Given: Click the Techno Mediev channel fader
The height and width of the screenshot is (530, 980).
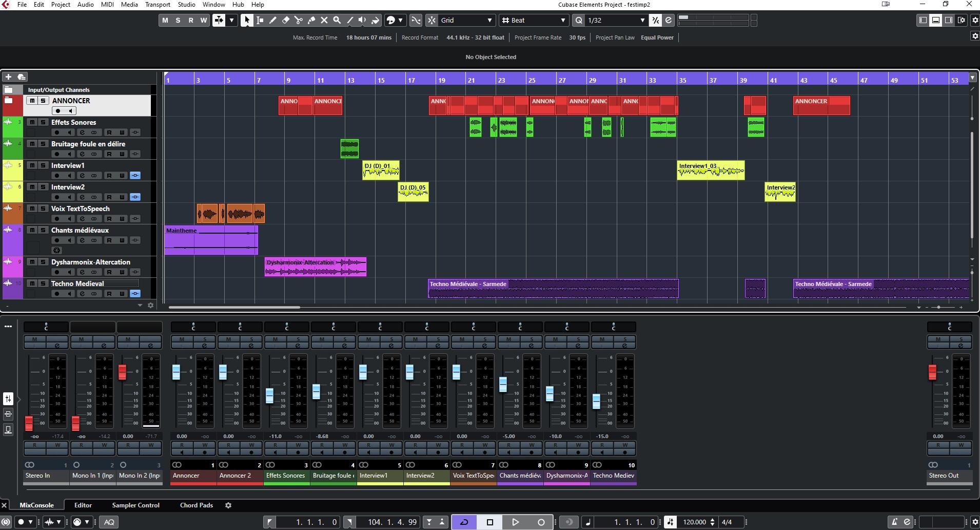Looking at the screenshot, I should pyautogui.click(x=596, y=401).
